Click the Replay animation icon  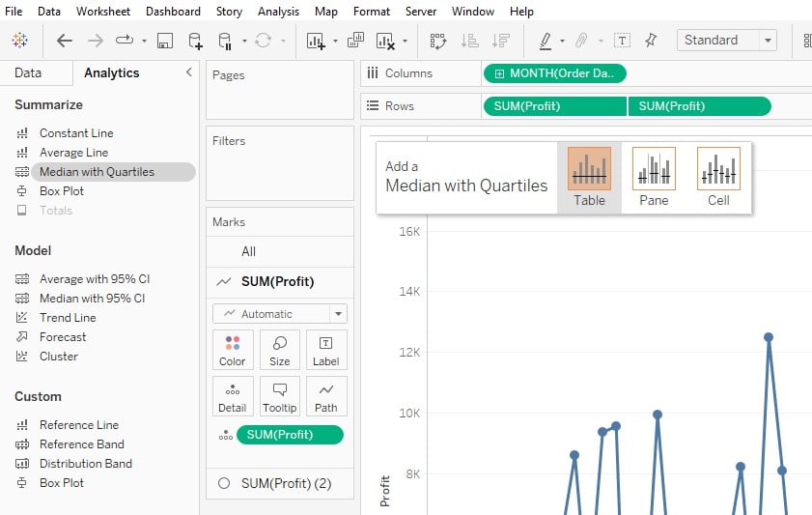[x=125, y=40]
